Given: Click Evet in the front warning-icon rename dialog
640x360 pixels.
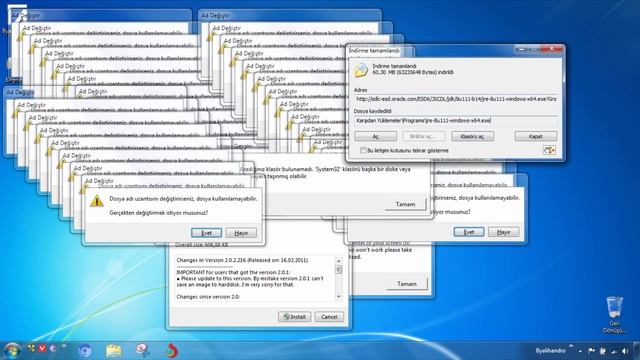Looking at the screenshot, I should click(x=207, y=233).
